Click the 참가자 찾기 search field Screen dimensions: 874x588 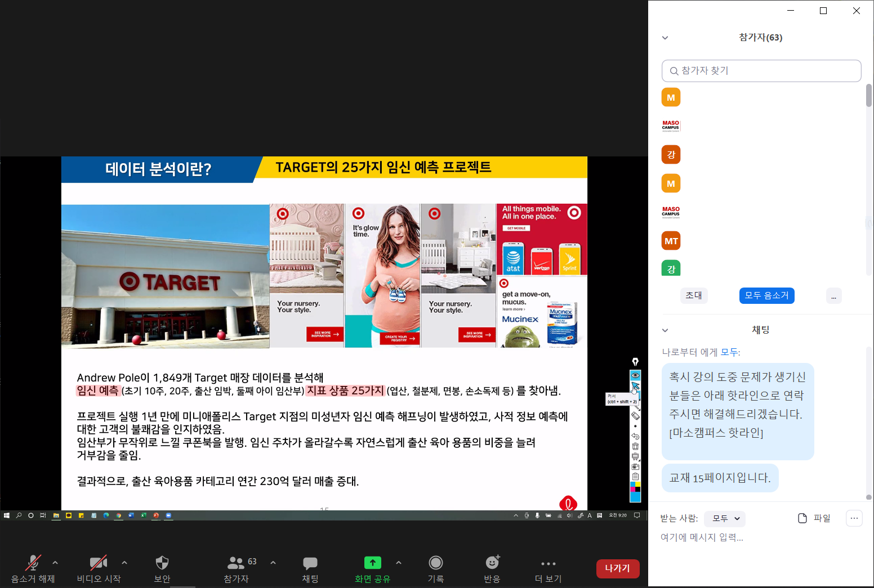(761, 71)
